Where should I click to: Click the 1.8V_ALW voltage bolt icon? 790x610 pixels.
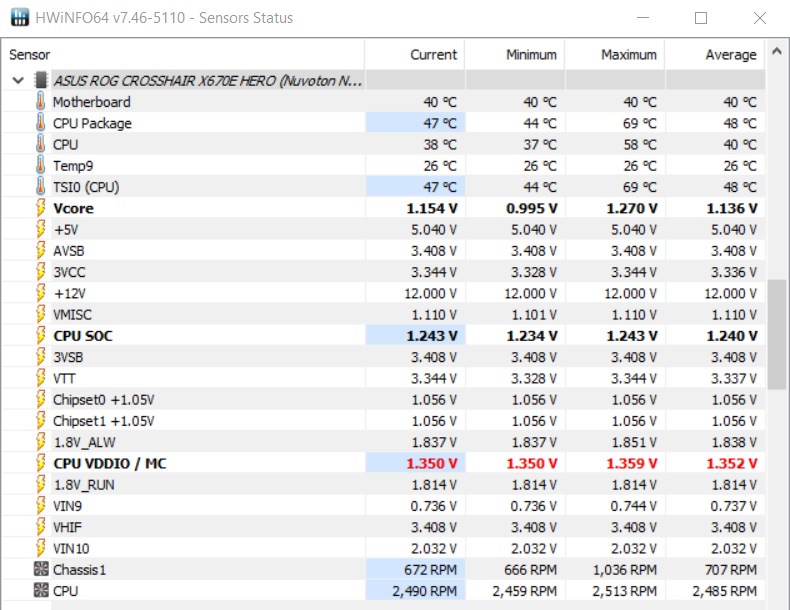[x=41, y=442]
